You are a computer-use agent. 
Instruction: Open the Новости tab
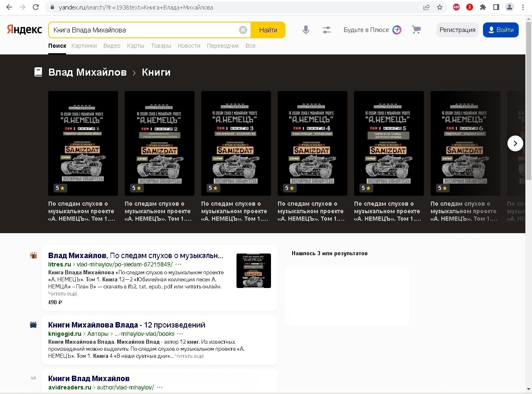tap(189, 46)
